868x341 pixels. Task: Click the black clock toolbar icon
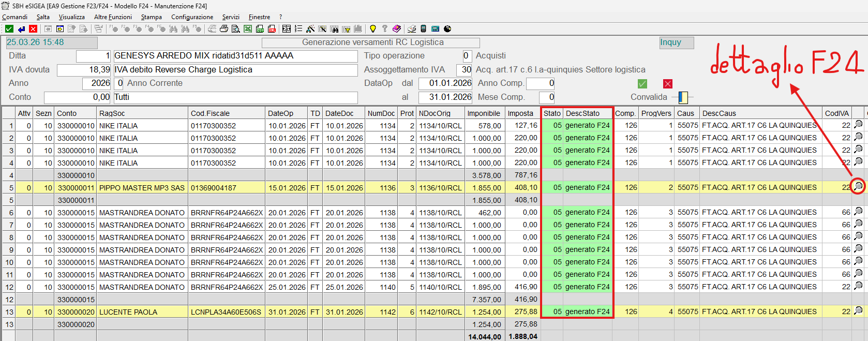(x=447, y=29)
